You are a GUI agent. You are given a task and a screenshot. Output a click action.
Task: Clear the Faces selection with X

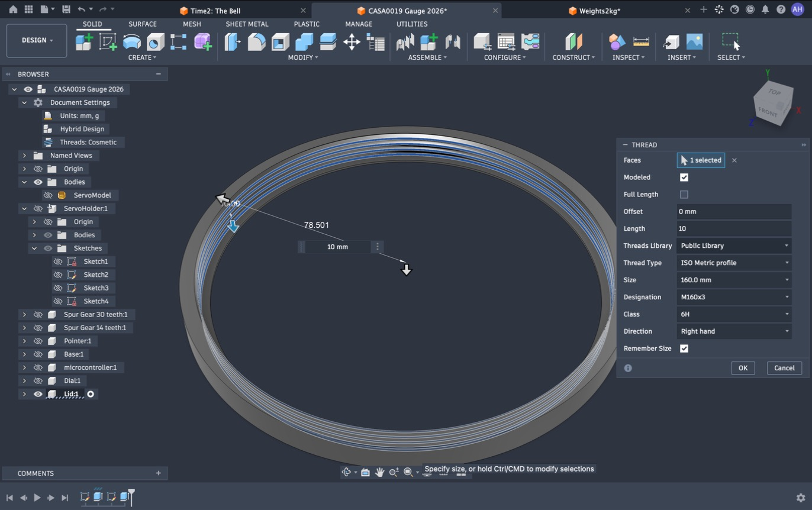734,160
